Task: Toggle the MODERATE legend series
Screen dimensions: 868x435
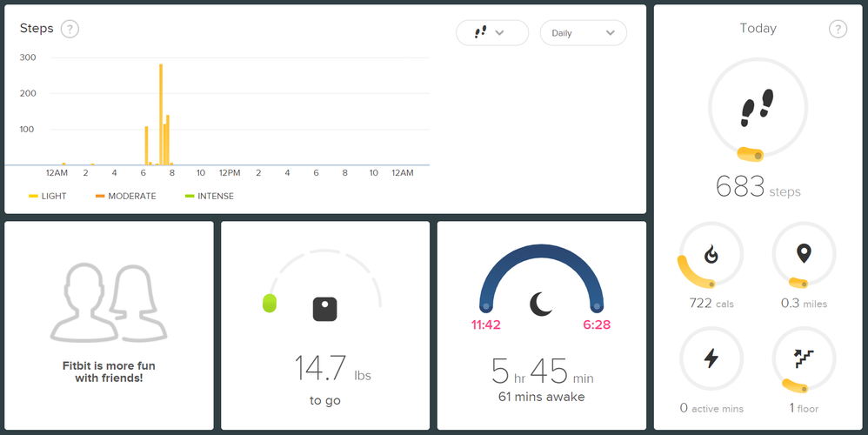Action: pyautogui.click(x=125, y=196)
